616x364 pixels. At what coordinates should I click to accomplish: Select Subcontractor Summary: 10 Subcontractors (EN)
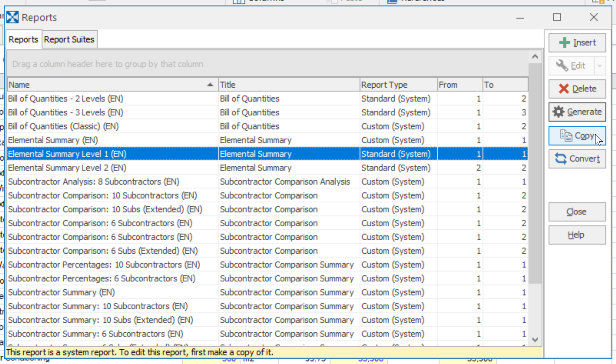pos(267,306)
